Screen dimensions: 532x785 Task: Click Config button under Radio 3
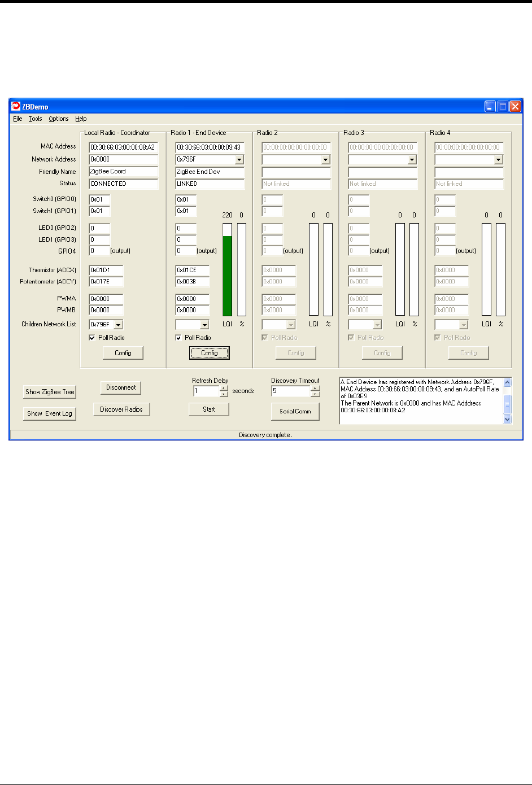[382, 353]
